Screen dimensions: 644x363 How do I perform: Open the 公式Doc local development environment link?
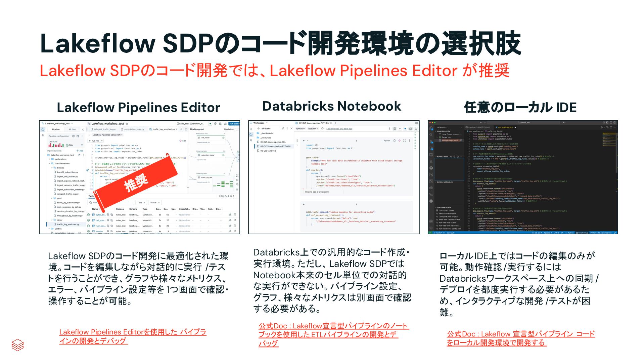click(x=520, y=338)
